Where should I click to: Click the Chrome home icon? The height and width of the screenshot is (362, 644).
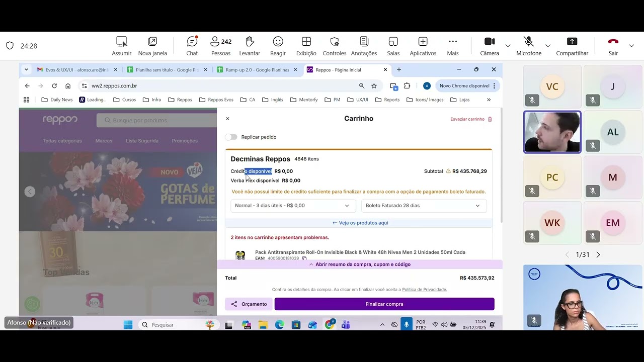(x=68, y=86)
